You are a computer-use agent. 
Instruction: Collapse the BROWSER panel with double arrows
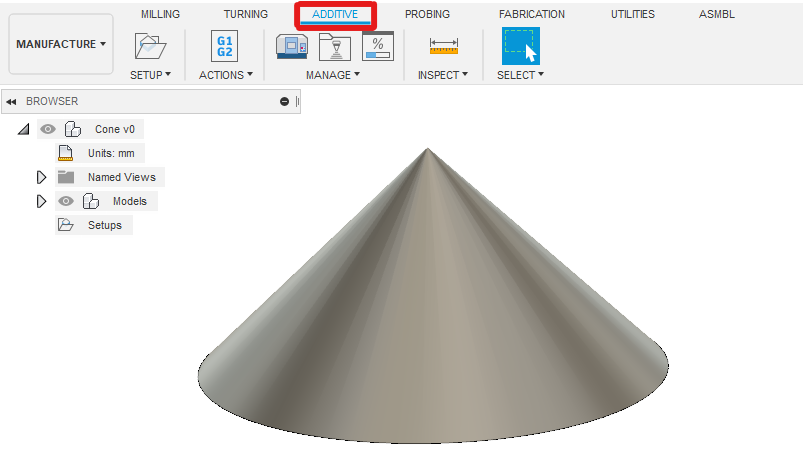(11, 101)
